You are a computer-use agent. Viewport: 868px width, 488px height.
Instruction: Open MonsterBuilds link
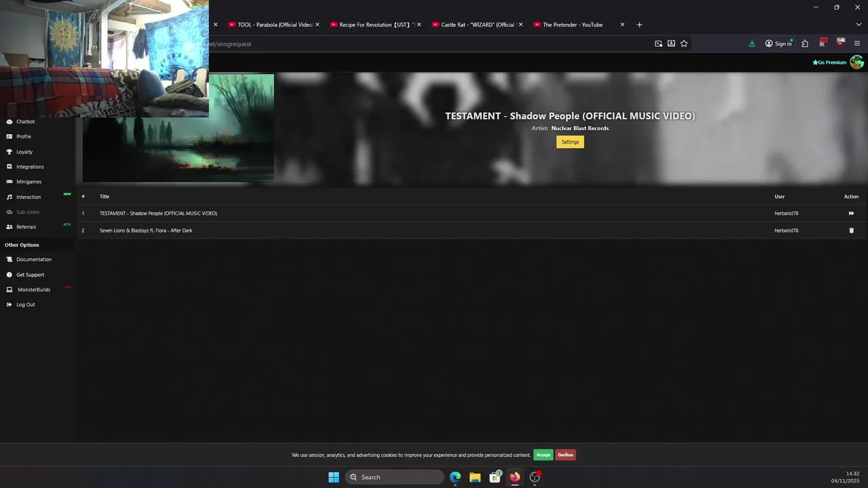pyautogui.click(x=34, y=289)
